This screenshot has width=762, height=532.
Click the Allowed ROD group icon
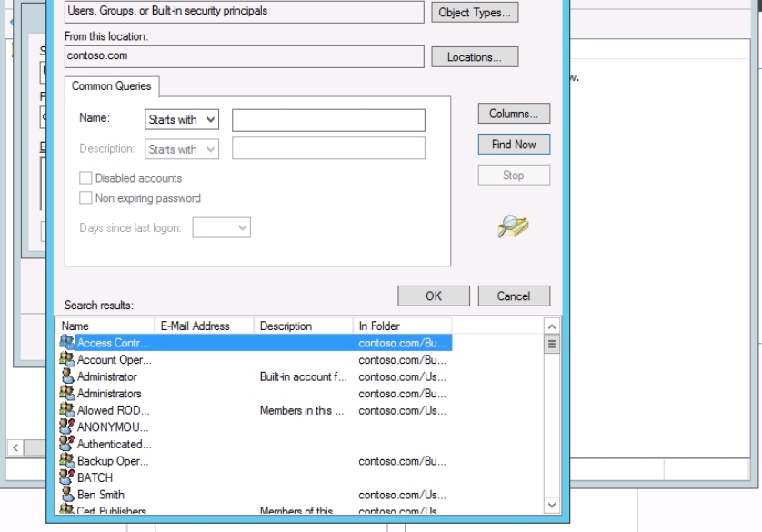click(67, 410)
